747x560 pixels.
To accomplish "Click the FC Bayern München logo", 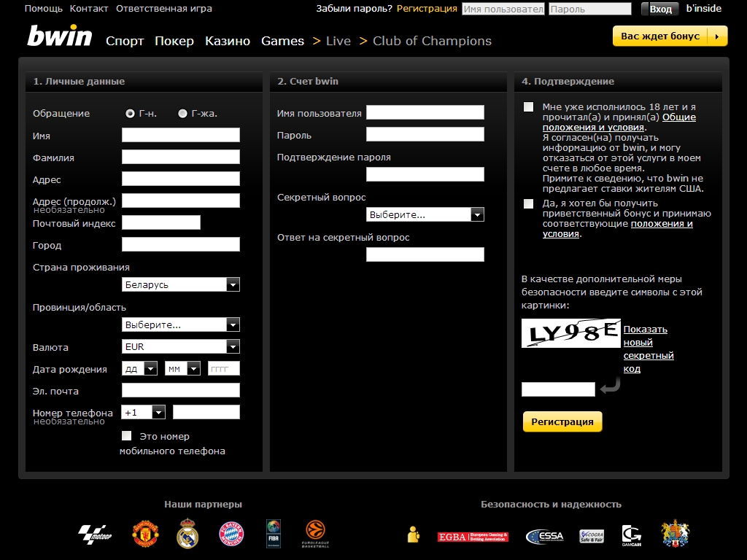I will (x=231, y=534).
